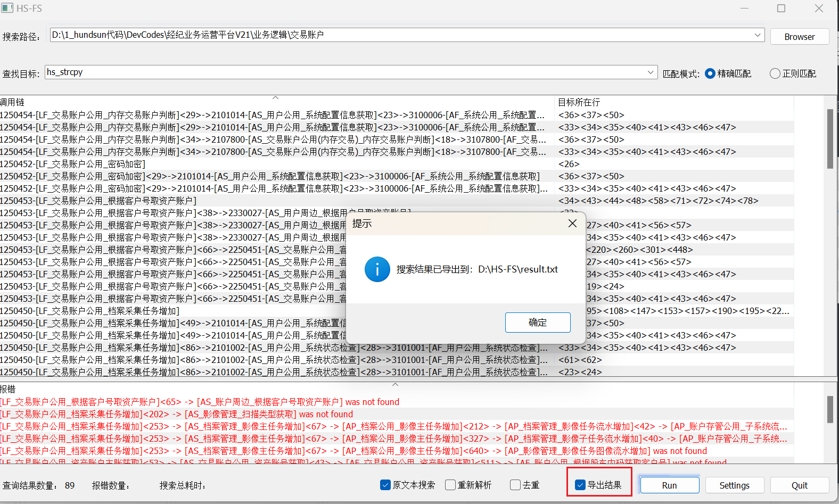Click the results list vertical scrollbar
Viewport: 839px width, 504px height.
[830, 139]
